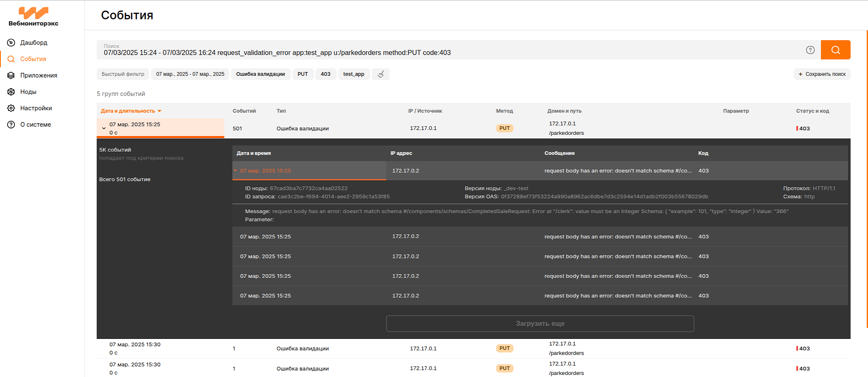Screen dimensions: 868x377
Task: Click the orange search magnifier button
Action: coord(835,50)
